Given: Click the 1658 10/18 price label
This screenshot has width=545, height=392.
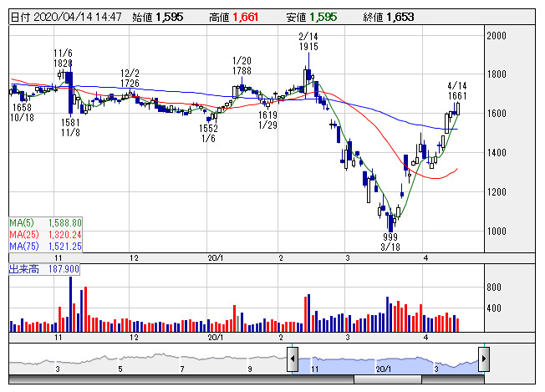Looking at the screenshot, I should pyautogui.click(x=22, y=112).
